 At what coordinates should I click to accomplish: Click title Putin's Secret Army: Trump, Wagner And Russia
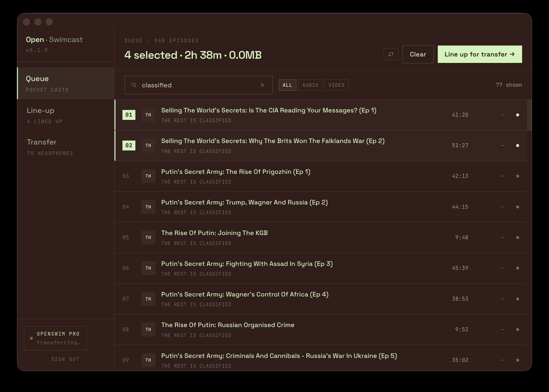click(244, 202)
